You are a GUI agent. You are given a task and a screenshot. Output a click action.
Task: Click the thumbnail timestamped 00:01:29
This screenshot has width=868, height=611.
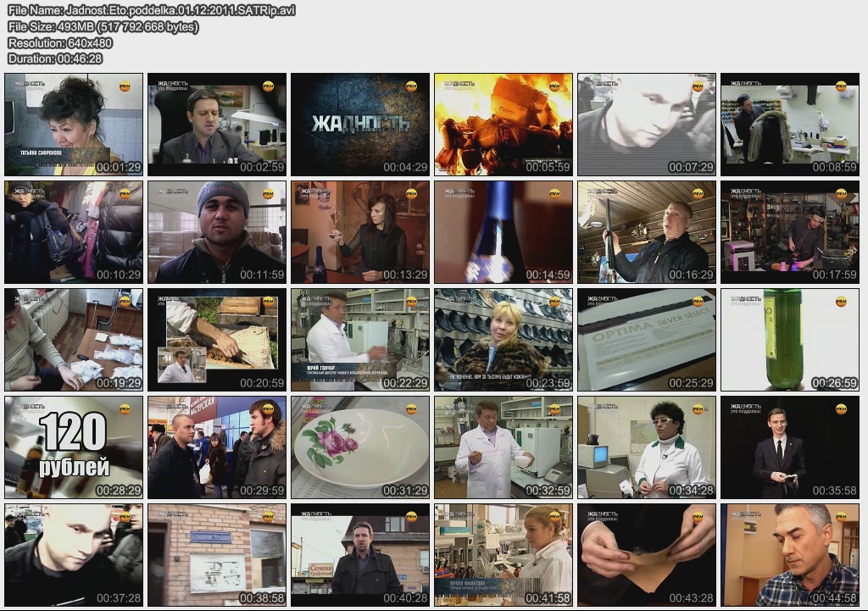pyautogui.click(x=74, y=125)
